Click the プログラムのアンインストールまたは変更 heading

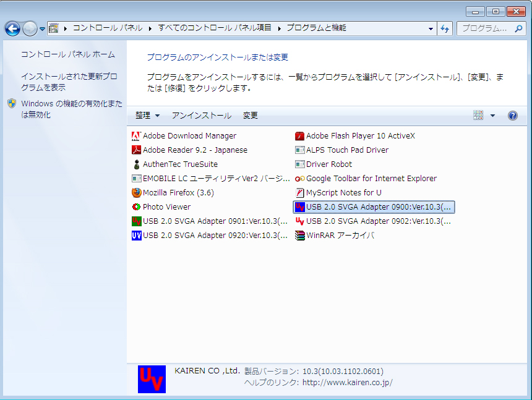click(x=218, y=57)
